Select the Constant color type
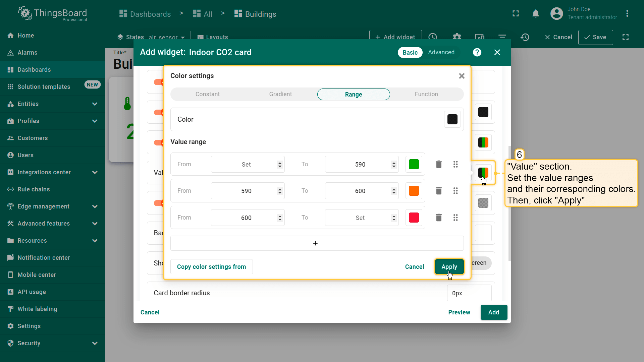This screenshot has height=362, width=644. [x=207, y=94]
